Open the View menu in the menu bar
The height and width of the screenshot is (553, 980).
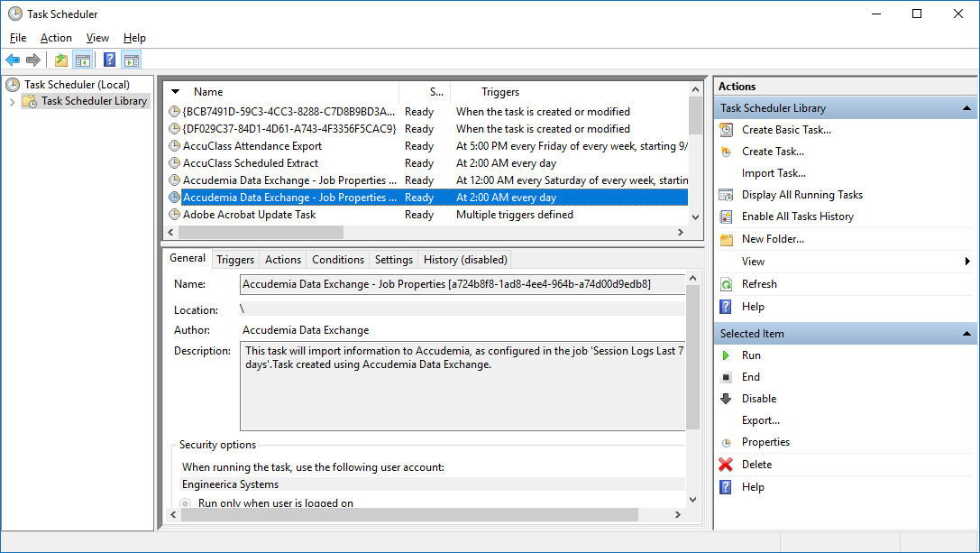click(x=97, y=38)
